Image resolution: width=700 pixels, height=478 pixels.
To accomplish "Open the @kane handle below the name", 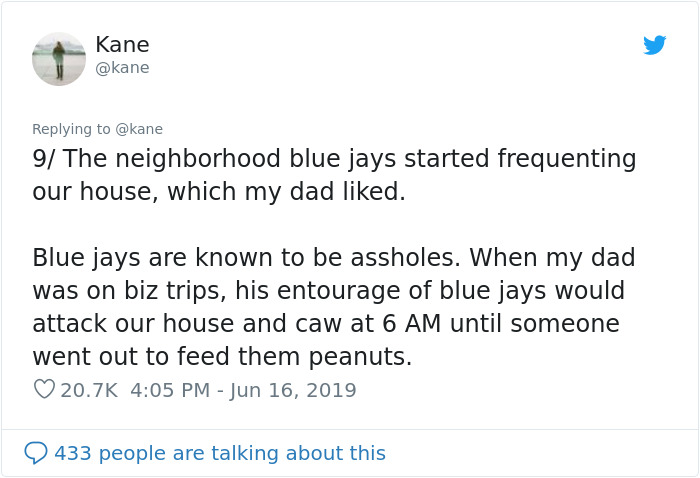I will [x=122, y=68].
